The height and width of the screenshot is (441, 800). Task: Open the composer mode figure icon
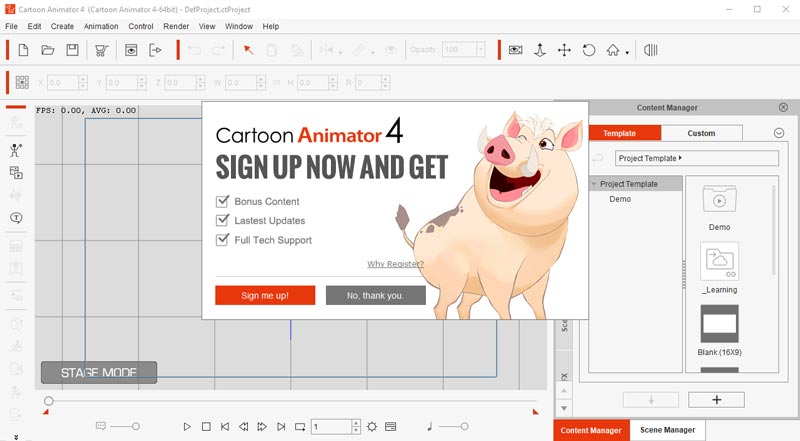coord(16,150)
